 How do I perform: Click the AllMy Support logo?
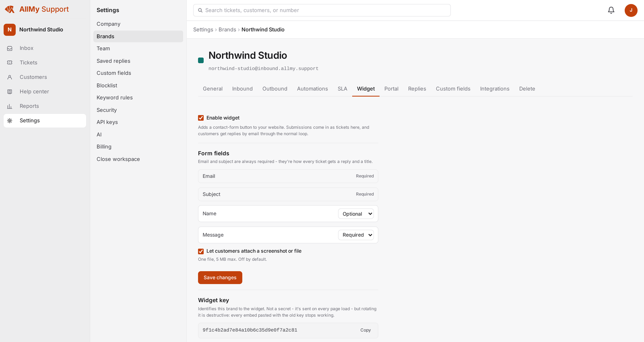coord(37,9)
